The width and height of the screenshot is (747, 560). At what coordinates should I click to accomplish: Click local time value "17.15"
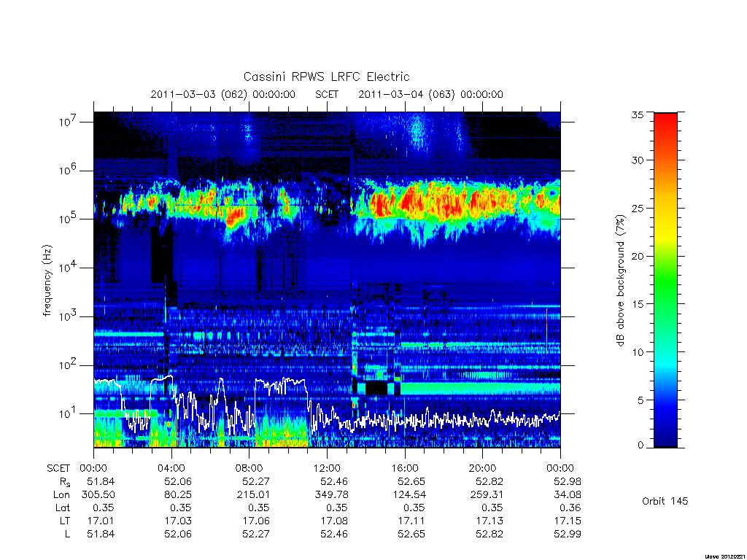(568, 521)
